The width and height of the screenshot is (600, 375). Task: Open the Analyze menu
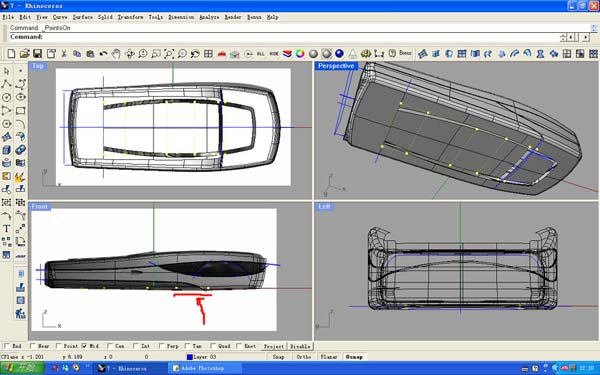point(209,17)
